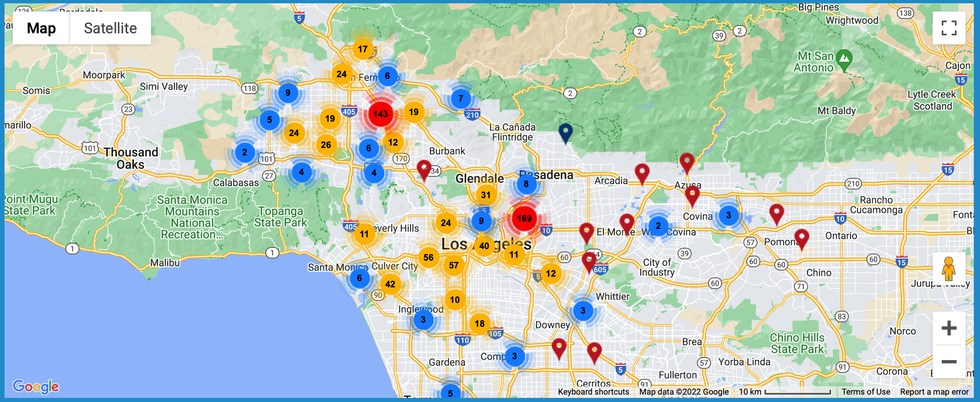Click the Mt San Antonio green marker
This screenshot has width=980, height=402.
(x=844, y=58)
